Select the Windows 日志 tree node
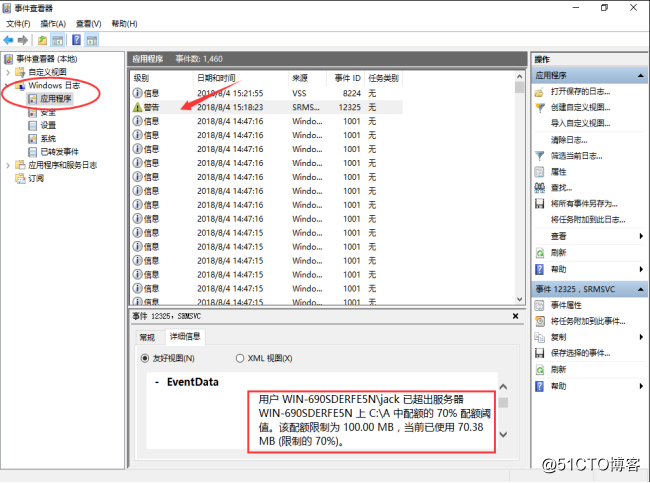Screen dimensions: 650x483 [x=54, y=85]
